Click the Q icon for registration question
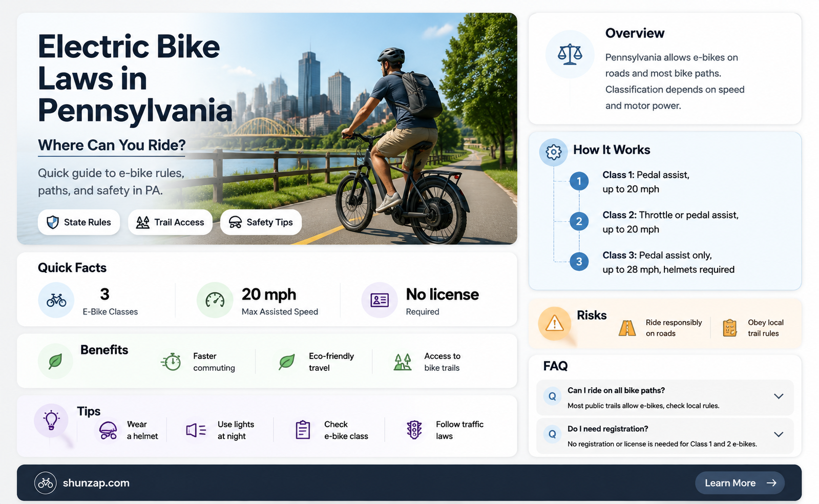This screenshot has width=819, height=504. pos(552,434)
